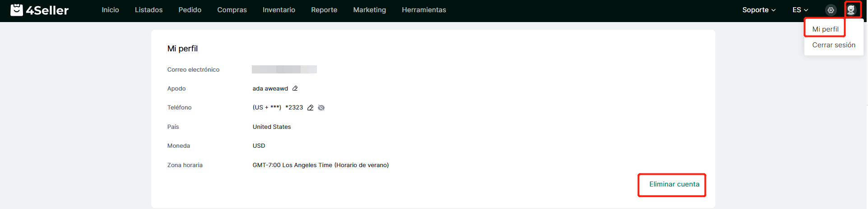Screen dimensions: 868x209
Task: Click the nickname text ada aweawd
Action: click(270, 89)
